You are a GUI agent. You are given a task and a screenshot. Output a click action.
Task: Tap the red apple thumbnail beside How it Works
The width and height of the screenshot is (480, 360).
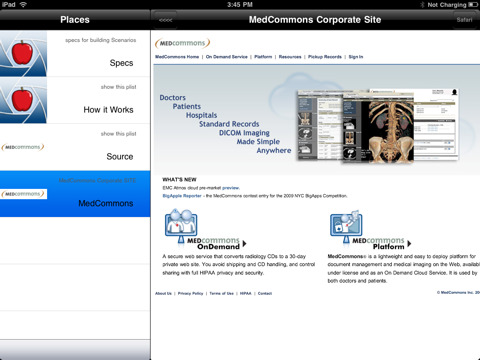click(23, 100)
